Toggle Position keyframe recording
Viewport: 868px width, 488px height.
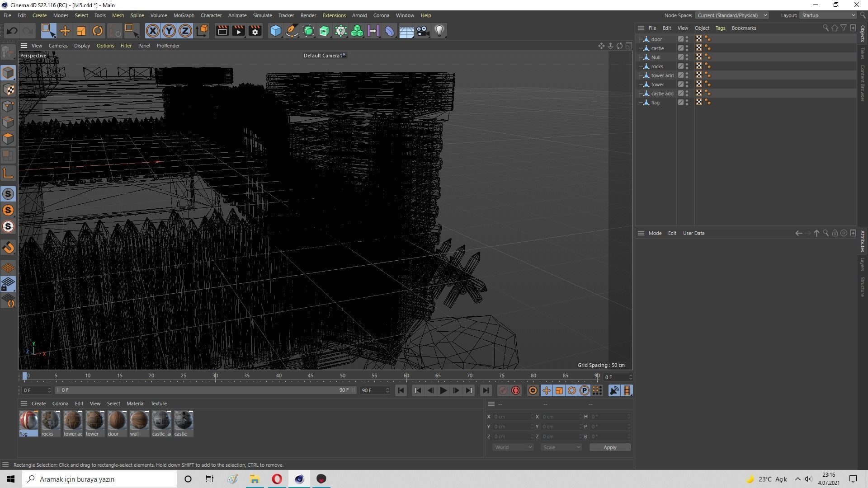click(x=546, y=390)
